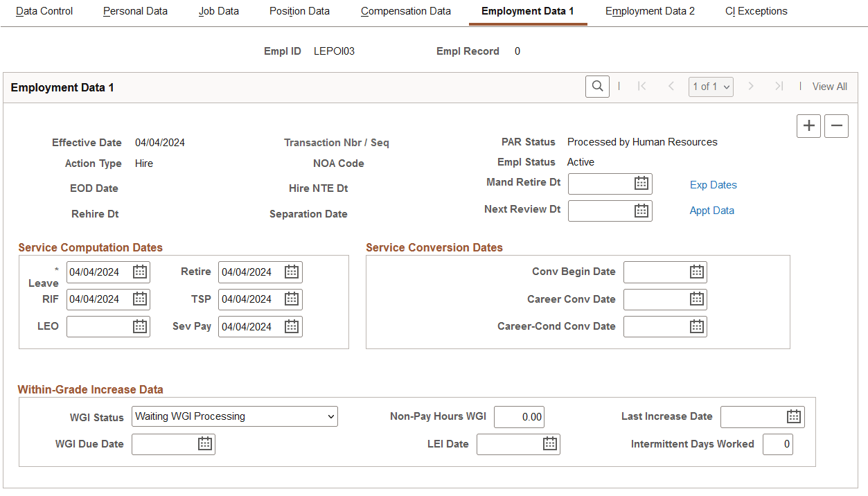This screenshot has width=868, height=496.
Task: Delete current row using the minus icon
Action: pyautogui.click(x=836, y=125)
